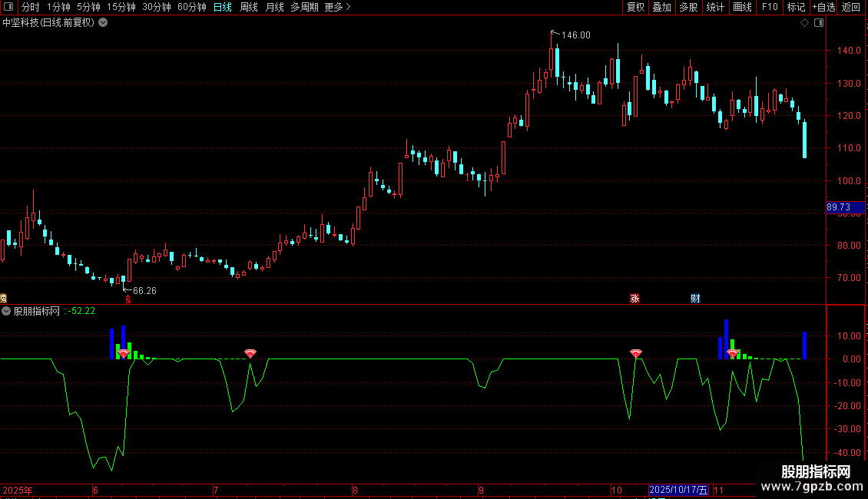Screen dimensions: 868x499
Task: Select the 日线 daily tab
Action: click(223, 7)
